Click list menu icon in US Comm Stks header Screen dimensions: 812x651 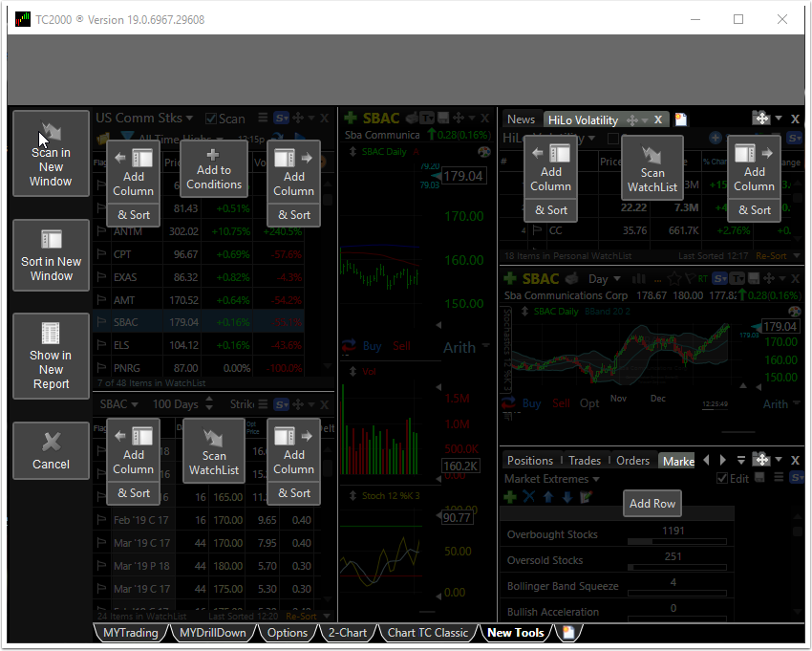263,118
